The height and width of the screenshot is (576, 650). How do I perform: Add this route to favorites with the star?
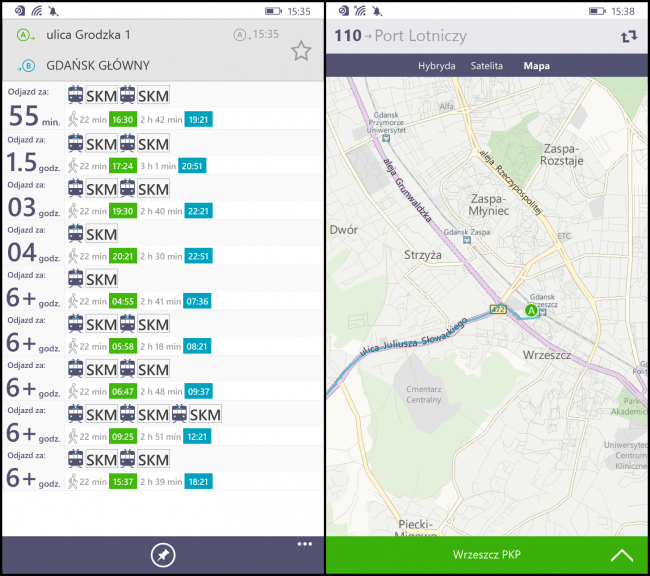coord(301,51)
